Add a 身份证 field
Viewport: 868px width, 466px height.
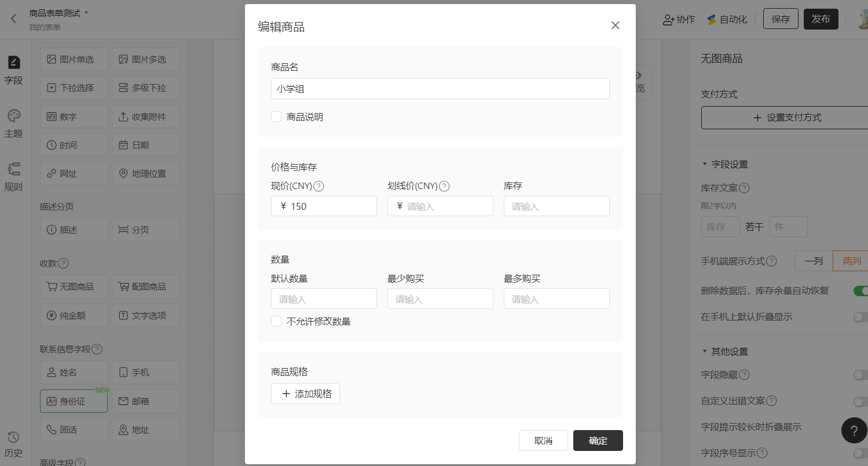tap(74, 401)
